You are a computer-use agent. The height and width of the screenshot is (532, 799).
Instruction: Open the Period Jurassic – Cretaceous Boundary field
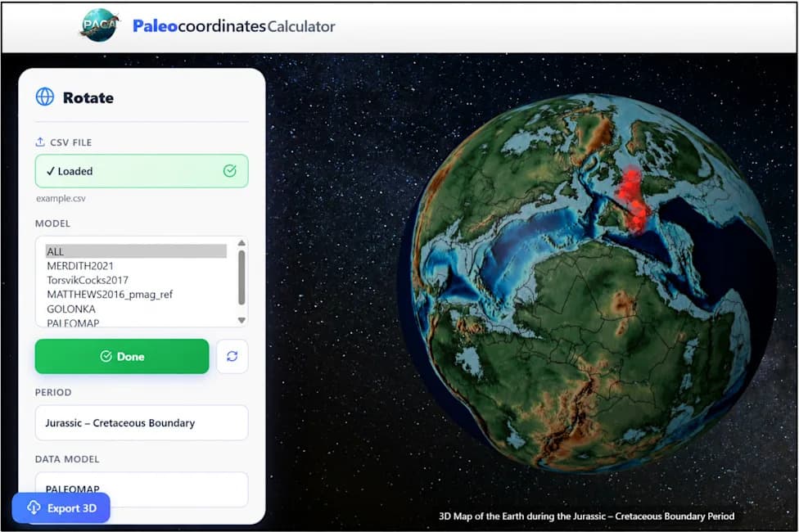point(142,423)
